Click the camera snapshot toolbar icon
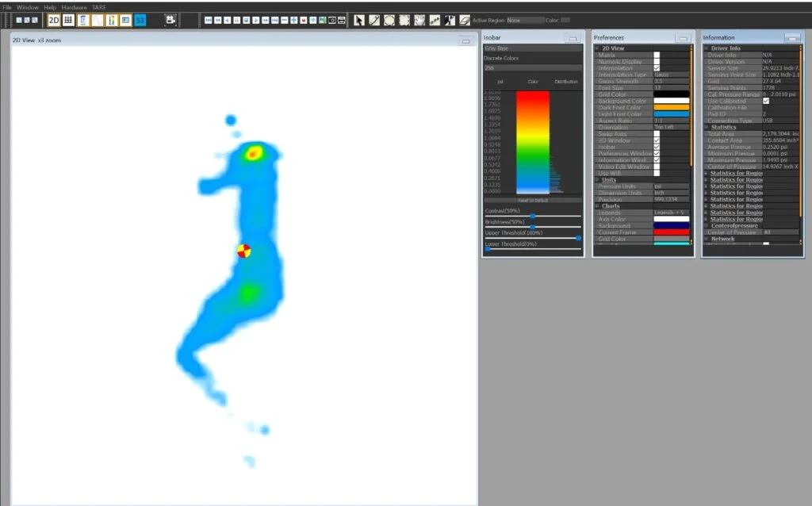The image size is (812, 506). [333, 20]
